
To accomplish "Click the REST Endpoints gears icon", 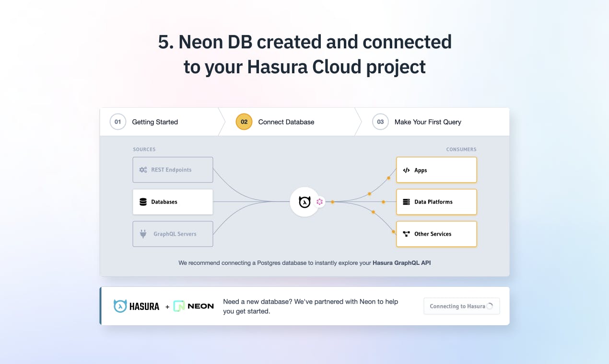I will [x=143, y=170].
